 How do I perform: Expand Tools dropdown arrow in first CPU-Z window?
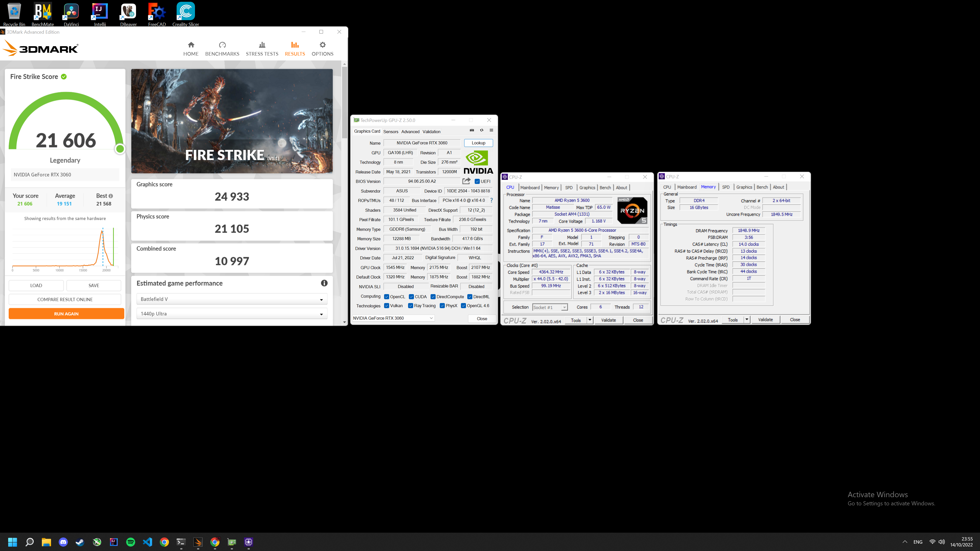590,320
